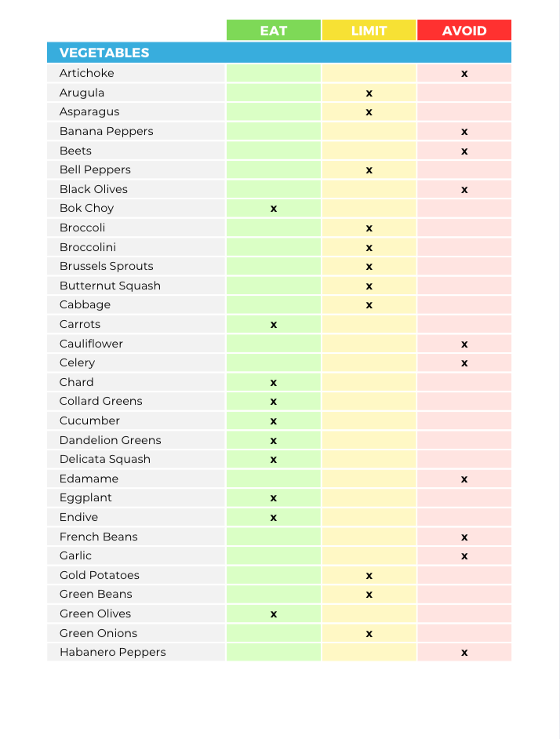Select the x mark for Bok Choy
This screenshot has width=560, height=739.
pos(274,209)
